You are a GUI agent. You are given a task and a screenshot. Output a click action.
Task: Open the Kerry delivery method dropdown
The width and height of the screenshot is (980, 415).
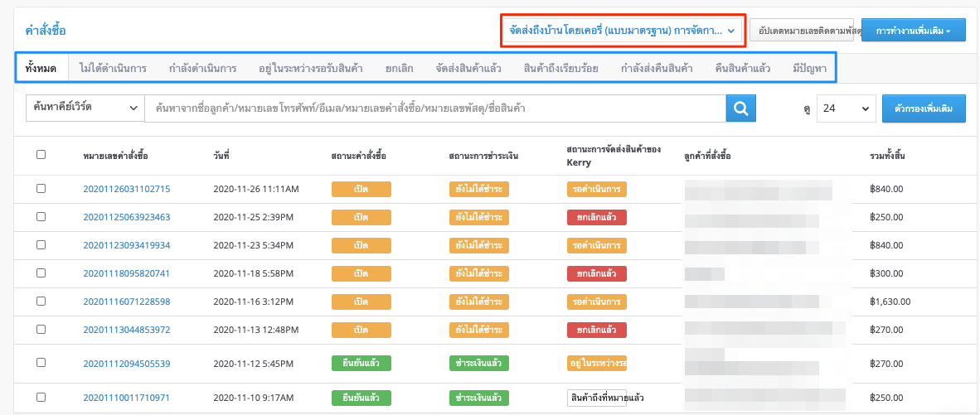(623, 30)
